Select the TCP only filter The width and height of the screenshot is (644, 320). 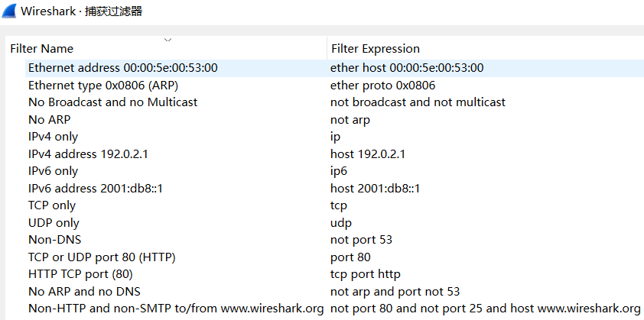pos(52,205)
